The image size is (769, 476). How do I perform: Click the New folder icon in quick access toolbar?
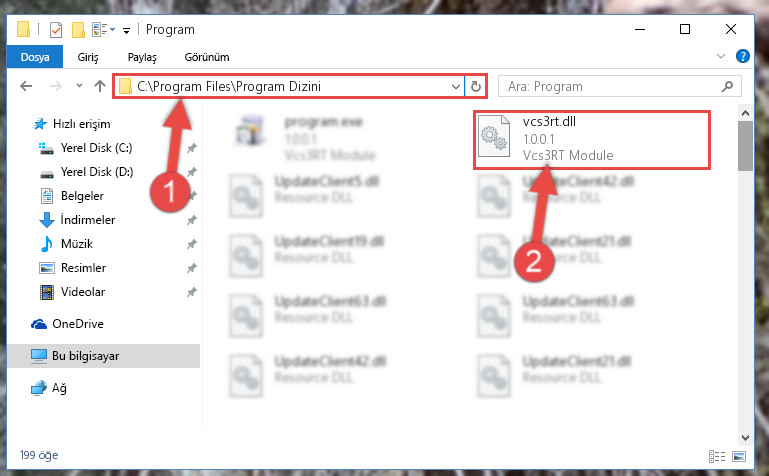pyautogui.click(x=78, y=30)
